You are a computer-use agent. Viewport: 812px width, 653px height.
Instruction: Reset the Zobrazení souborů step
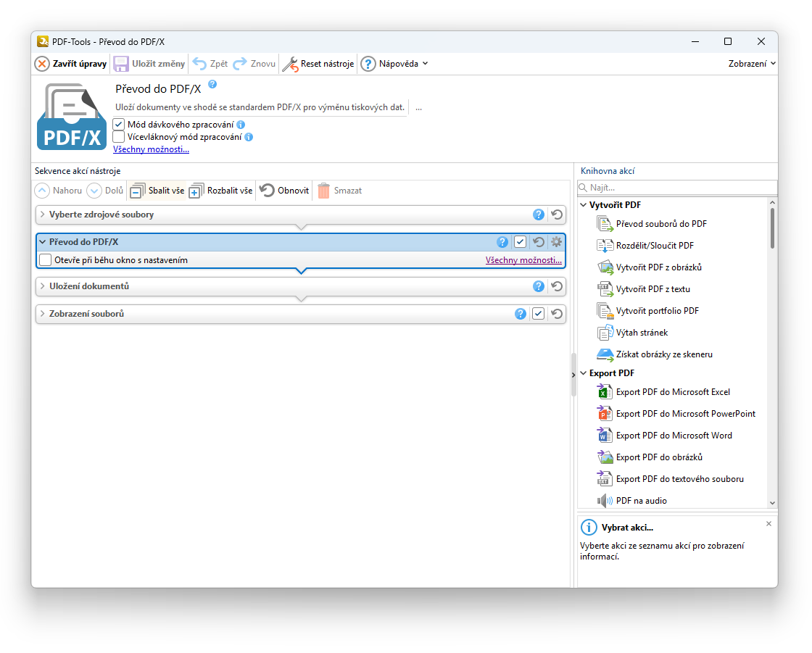[557, 314]
